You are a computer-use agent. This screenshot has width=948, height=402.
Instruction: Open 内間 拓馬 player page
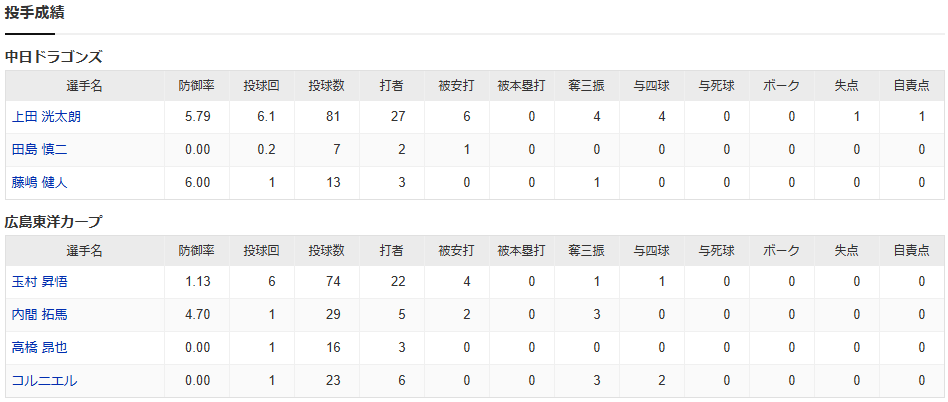pos(39,315)
